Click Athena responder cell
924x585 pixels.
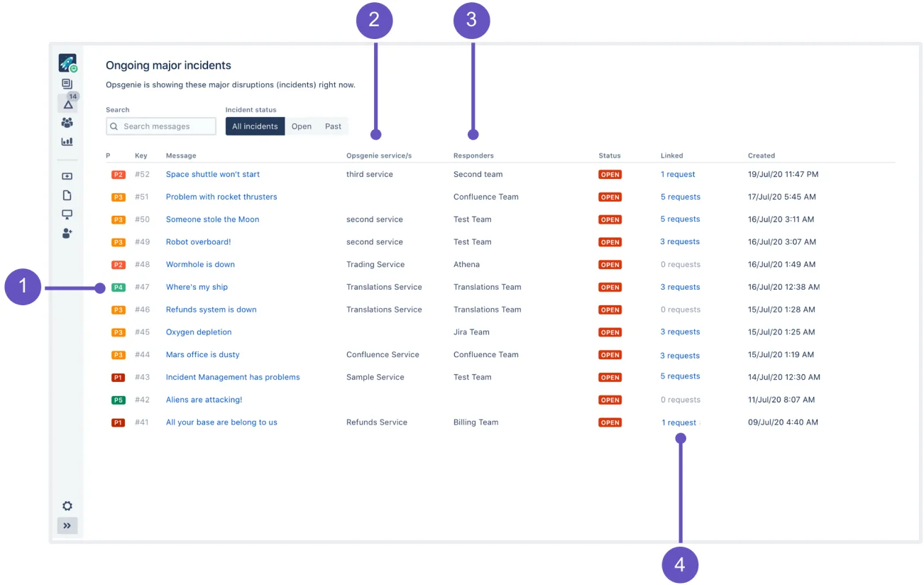coord(467,264)
